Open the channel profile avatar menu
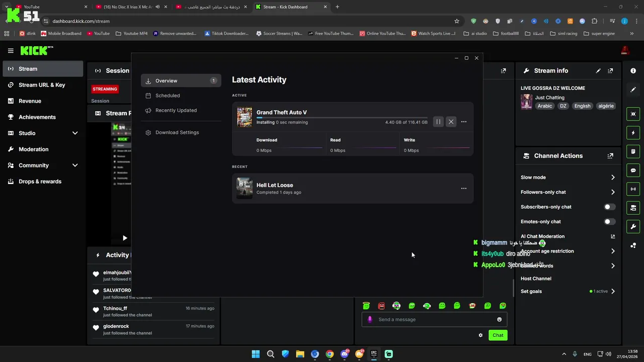 (625, 50)
